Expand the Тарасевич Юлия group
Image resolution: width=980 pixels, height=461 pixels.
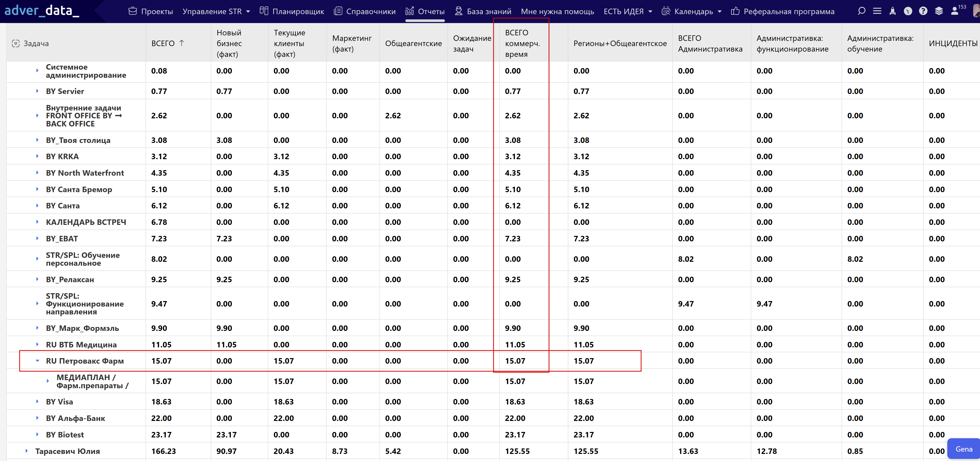pyautogui.click(x=26, y=451)
